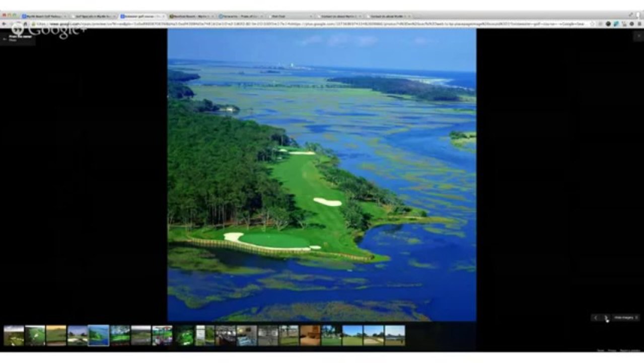Image resolution: width=644 pixels, height=363 pixels.
Task: Click the browser back button
Action: pyautogui.click(x=5, y=24)
